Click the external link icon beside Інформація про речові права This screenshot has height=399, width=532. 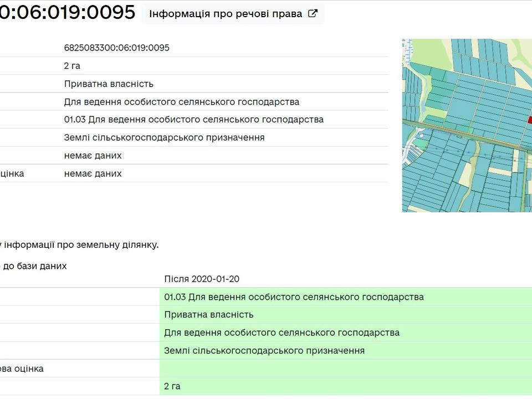pos(313,14)
